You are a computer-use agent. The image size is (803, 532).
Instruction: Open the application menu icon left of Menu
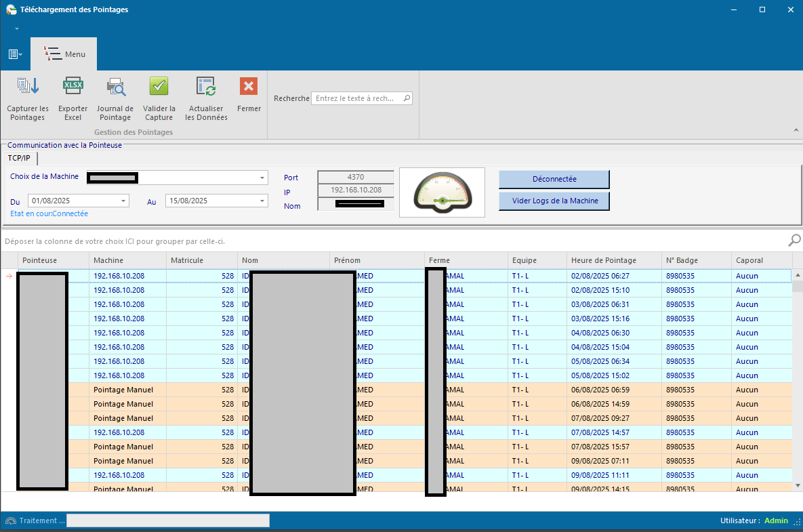(15, 54)
